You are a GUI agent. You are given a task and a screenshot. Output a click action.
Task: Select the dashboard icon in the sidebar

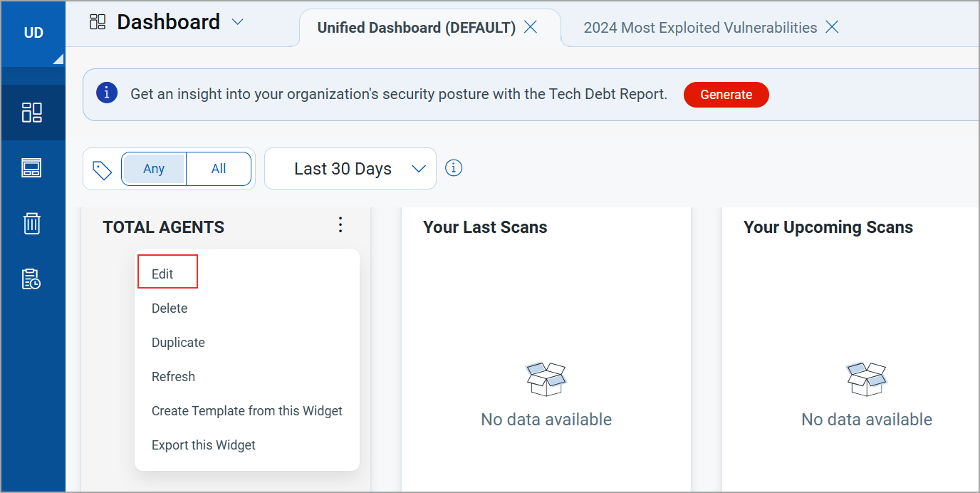(x=32, y=113)
